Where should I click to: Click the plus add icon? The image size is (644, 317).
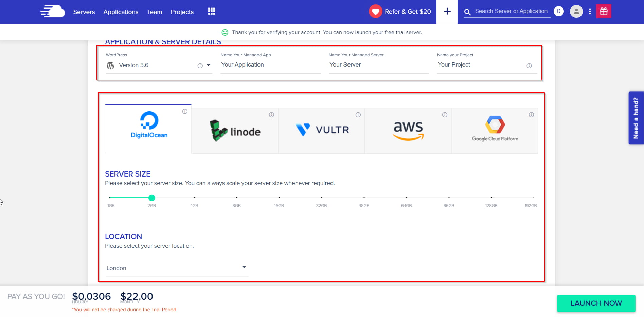click(x=447, y=11)
